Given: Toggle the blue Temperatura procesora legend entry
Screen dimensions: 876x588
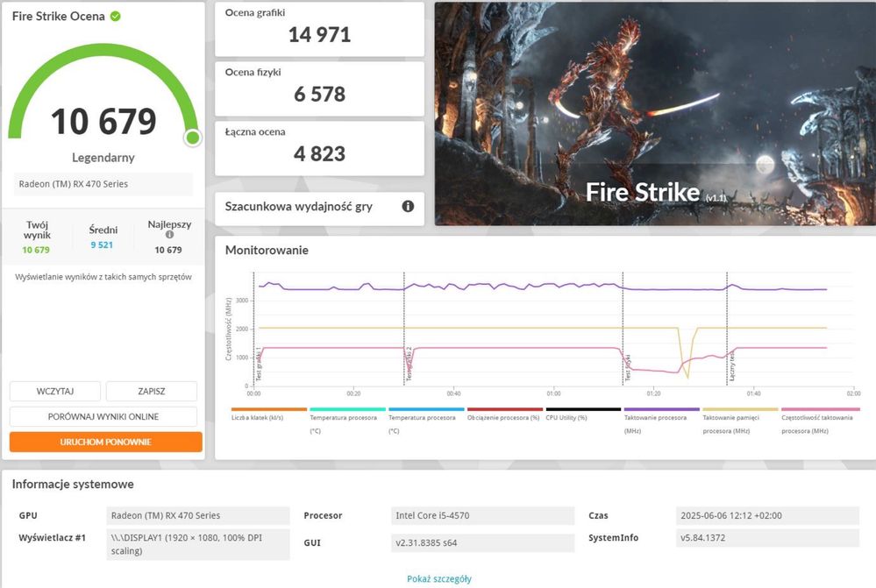Looking at the screenshot, I should (426, 421).
